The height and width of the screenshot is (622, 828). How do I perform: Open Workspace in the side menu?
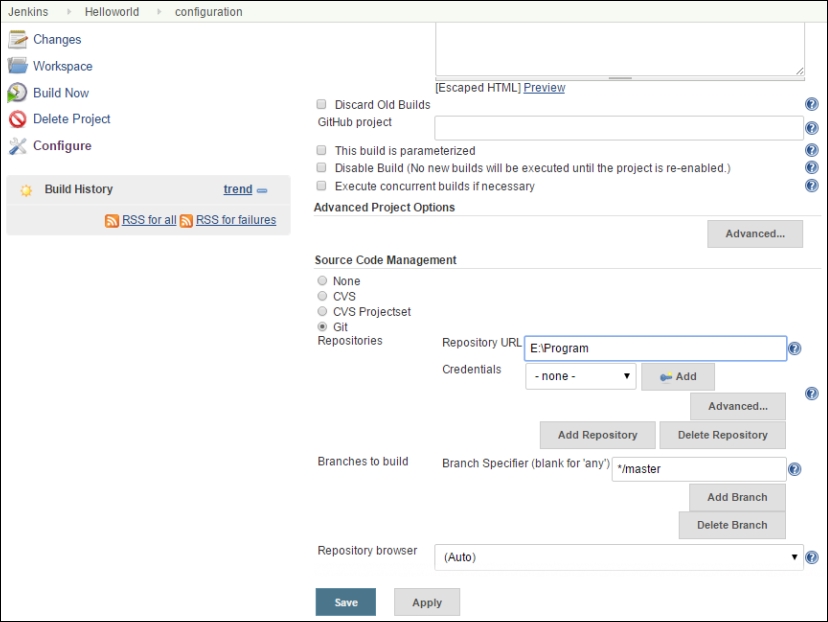tap(62, 67)
